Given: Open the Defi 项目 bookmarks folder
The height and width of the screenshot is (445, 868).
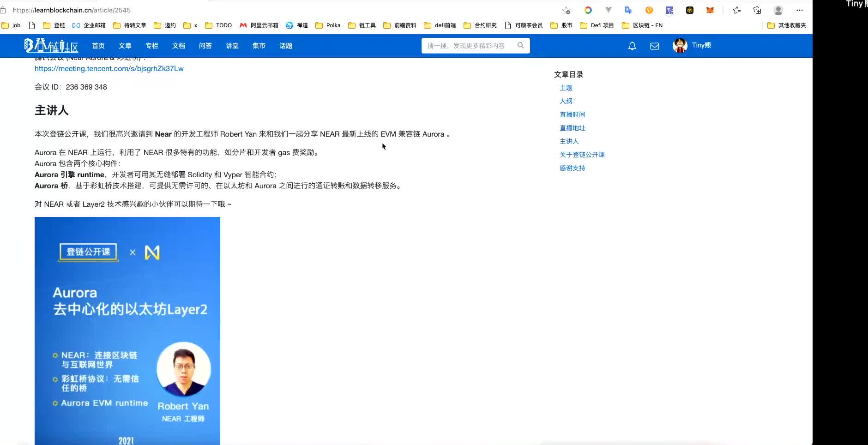Looking at the screenshot, I should (x=597, y=25).
